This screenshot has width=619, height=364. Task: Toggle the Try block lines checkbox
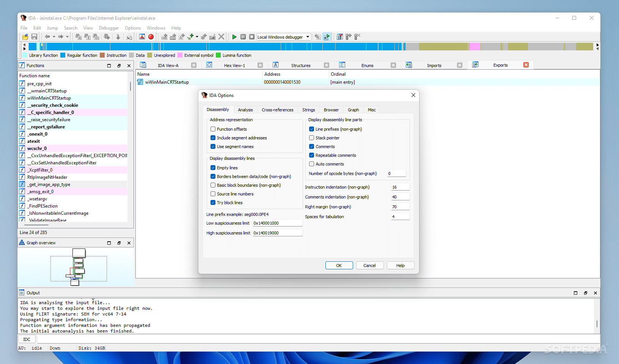pos(213,203)
